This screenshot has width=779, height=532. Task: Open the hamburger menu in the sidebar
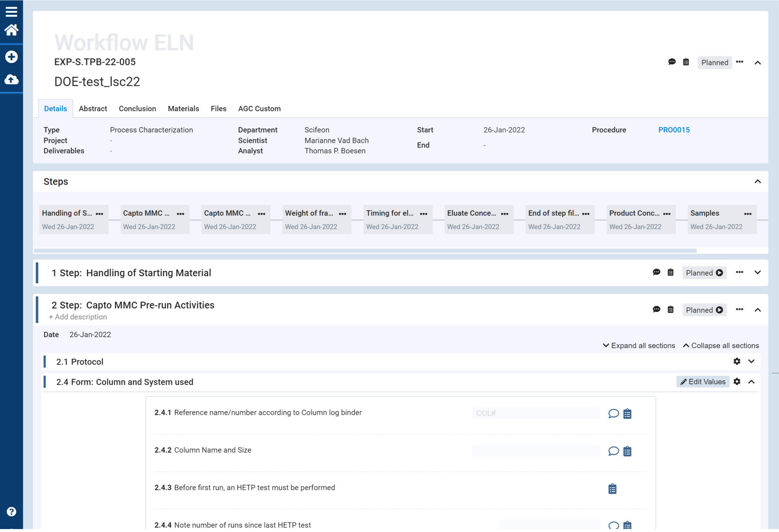point(11,12)
